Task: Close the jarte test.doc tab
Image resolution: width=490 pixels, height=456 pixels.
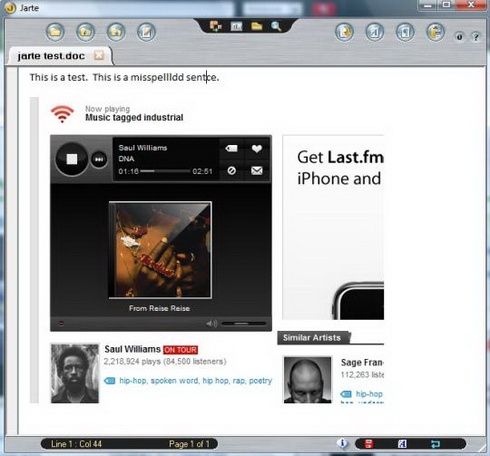Action: tap(99, 56)
